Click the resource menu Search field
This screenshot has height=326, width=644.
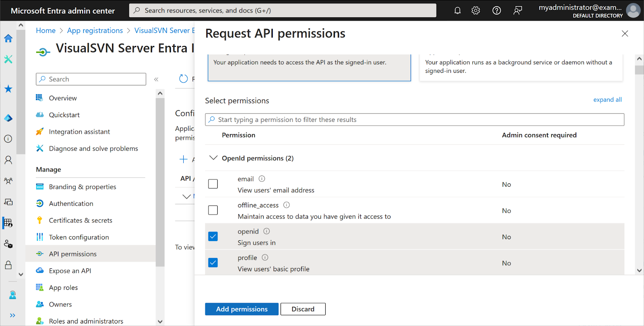(x=91, y=79)
